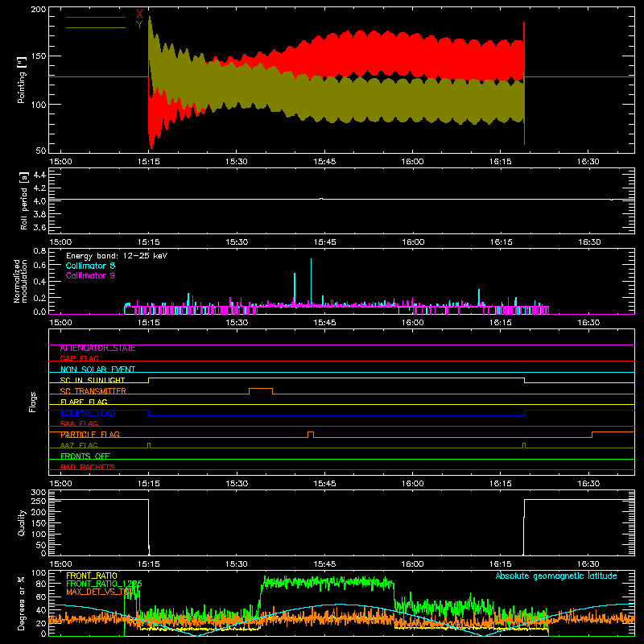644x644 pixels.
Task: Click the PARTICLE_FLAG pulse near 15:42
Action: [x=311, y=435]
